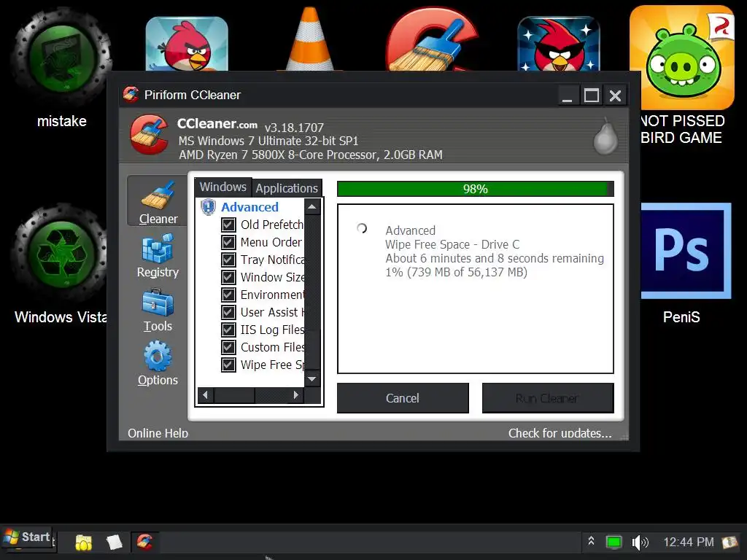747x560 pixels.
Task: Open VLC cone desktop icon
Action: (309, 39)
